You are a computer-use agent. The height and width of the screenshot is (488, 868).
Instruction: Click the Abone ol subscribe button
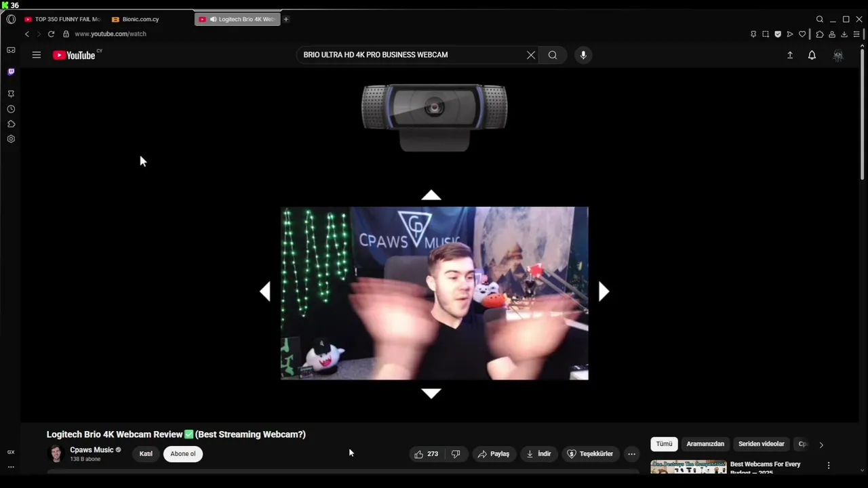click(x=183, y=454)
